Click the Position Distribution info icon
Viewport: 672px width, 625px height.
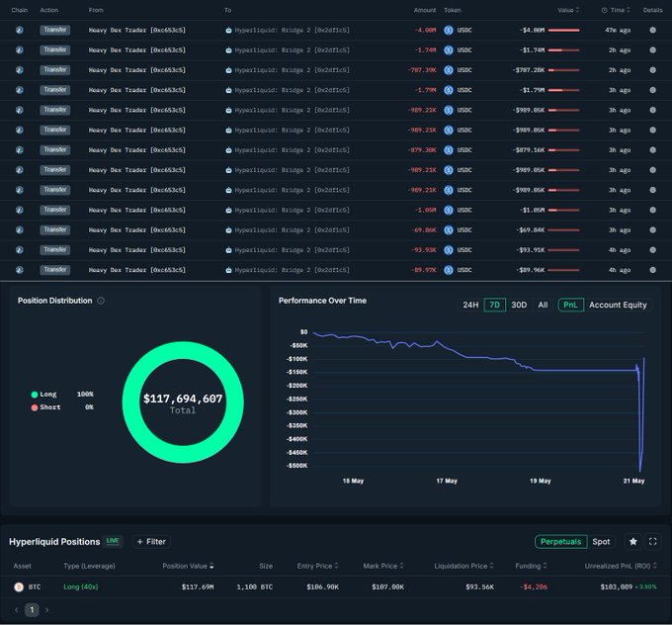101,301
